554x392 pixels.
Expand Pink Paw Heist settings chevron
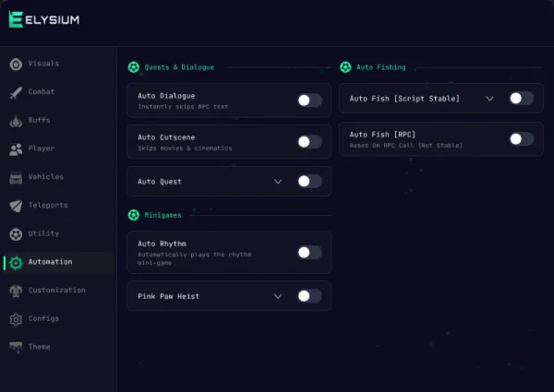point(278,296)
